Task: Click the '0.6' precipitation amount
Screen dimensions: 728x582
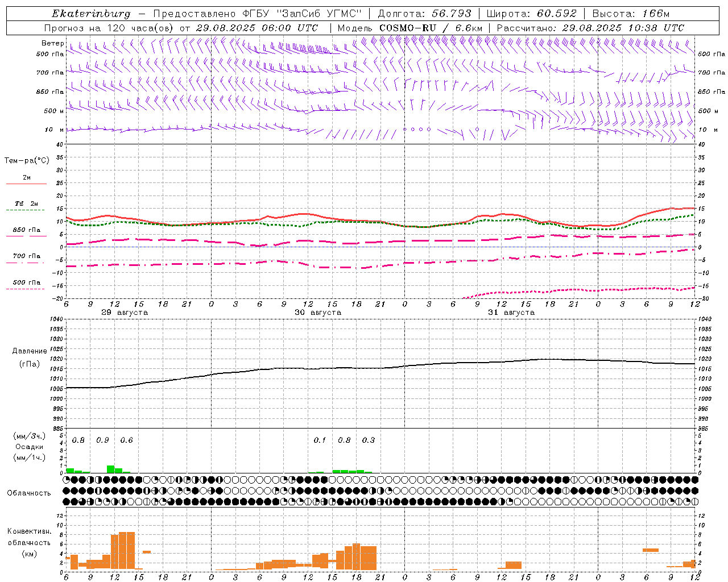Action: coord(126,440)
